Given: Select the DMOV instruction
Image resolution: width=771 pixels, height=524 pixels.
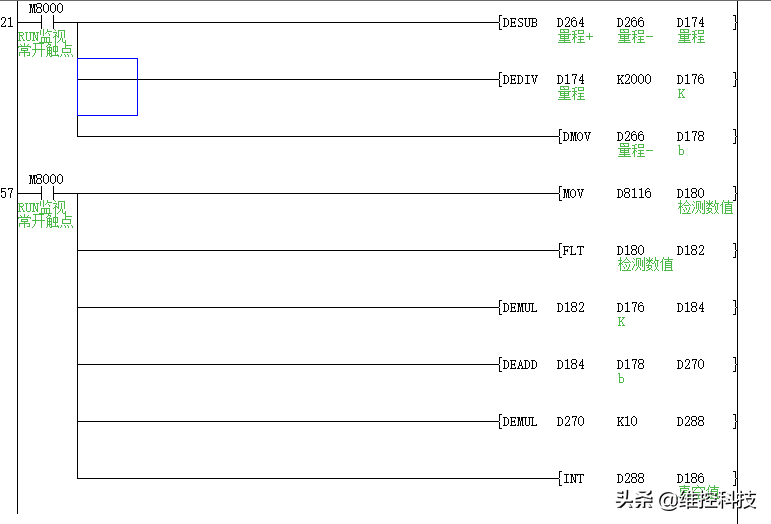Looking at the screenshot, I should click(x=648, y=137).
